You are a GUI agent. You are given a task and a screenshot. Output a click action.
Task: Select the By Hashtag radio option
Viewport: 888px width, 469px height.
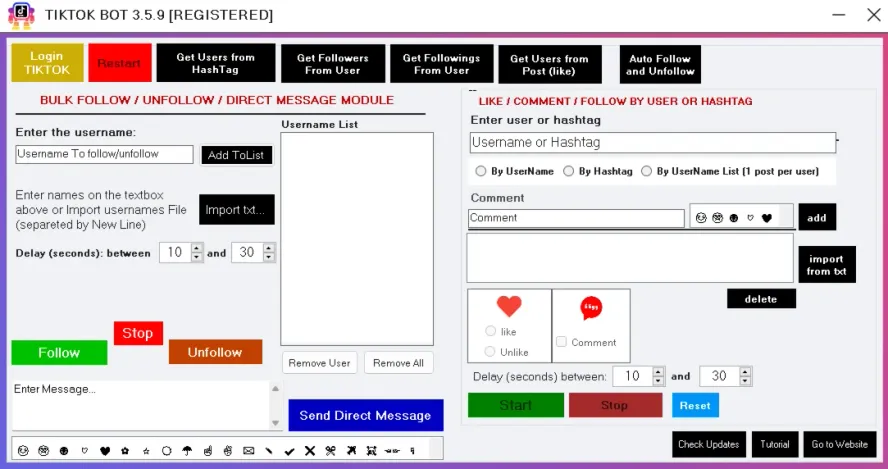click(569, 171)
